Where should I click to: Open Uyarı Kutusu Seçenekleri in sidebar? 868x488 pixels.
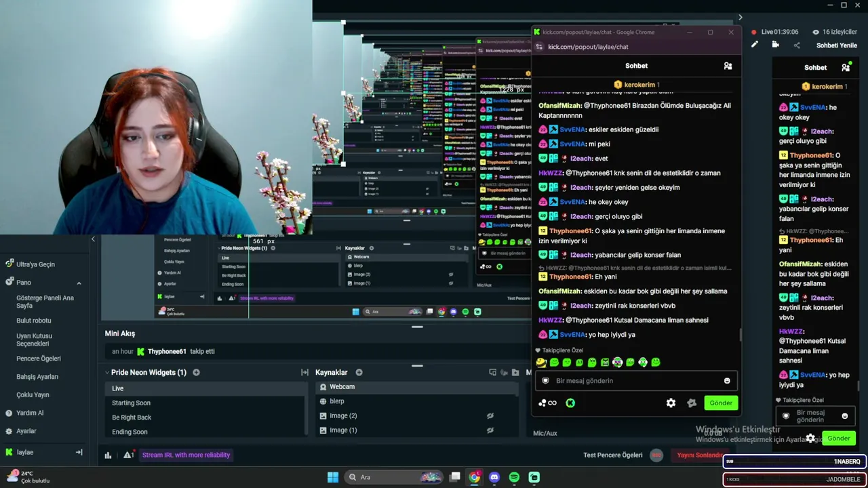(x=35, y=340)
